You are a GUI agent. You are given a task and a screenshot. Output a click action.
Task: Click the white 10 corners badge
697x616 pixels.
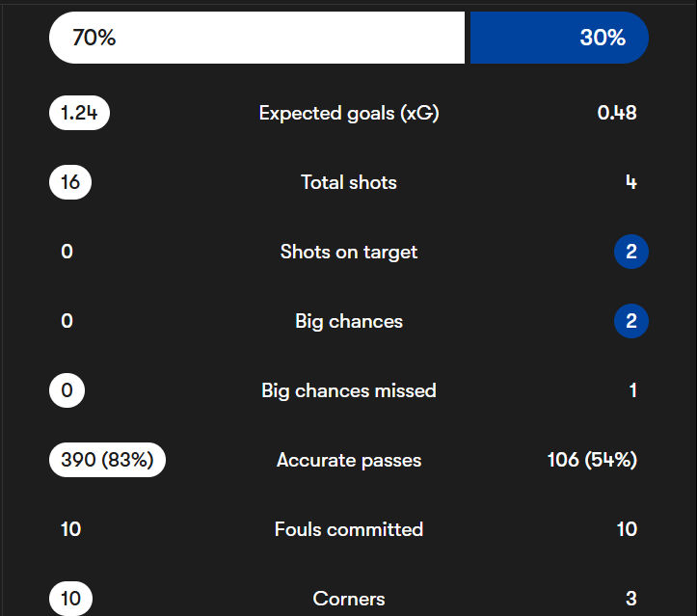click(70, 599)
